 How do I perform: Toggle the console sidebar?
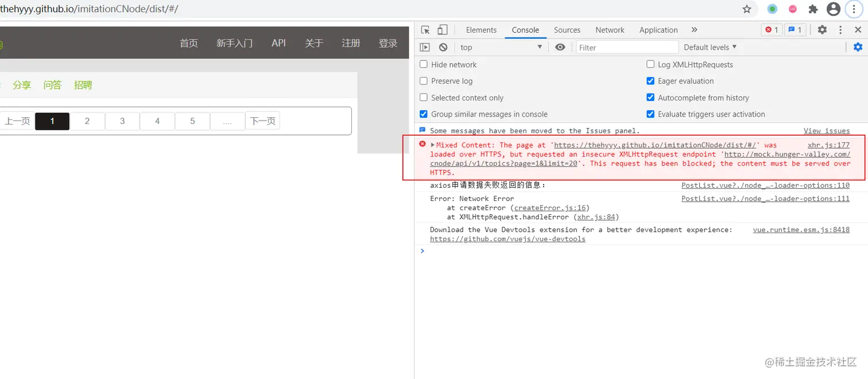[x=425, y=47]
